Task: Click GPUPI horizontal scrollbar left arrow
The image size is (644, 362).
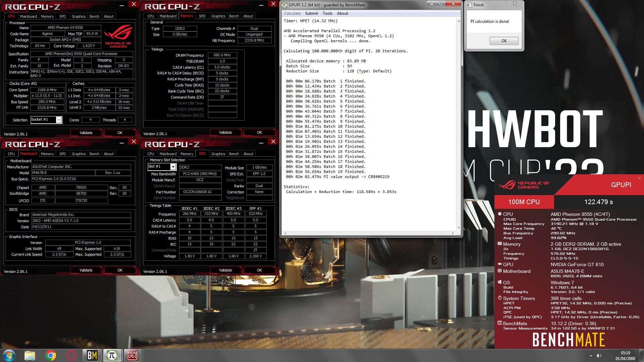Action: (285, 233)
